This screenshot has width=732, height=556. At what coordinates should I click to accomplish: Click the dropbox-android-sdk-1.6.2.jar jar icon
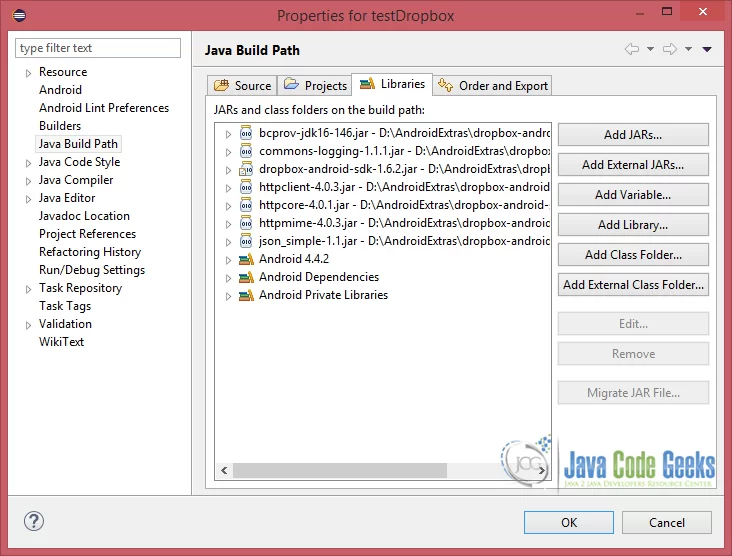246,169
